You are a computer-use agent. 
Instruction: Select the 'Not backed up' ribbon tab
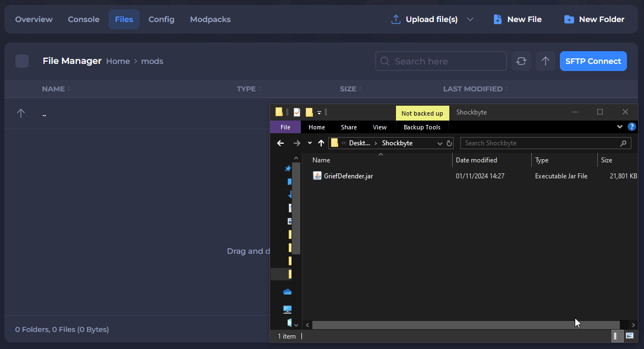(x=422, y=113)
